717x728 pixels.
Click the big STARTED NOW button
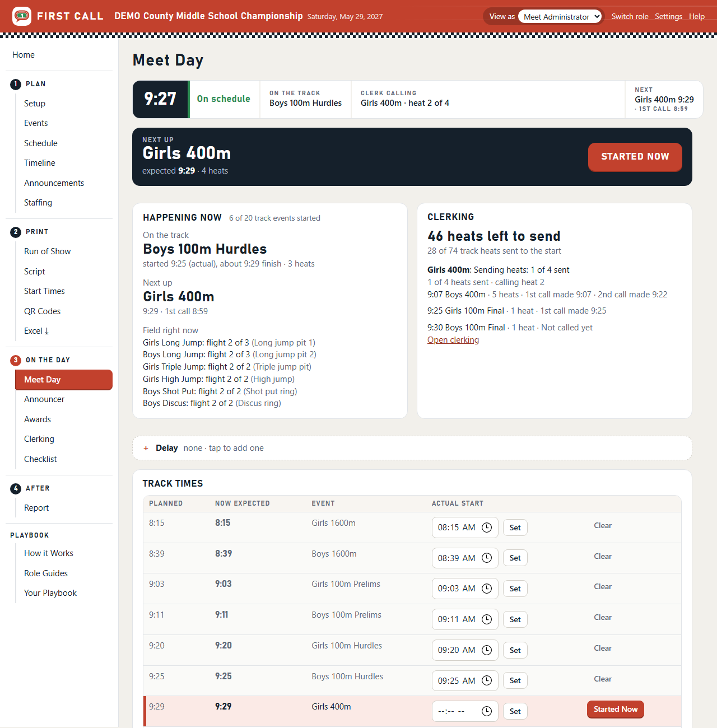635,157
